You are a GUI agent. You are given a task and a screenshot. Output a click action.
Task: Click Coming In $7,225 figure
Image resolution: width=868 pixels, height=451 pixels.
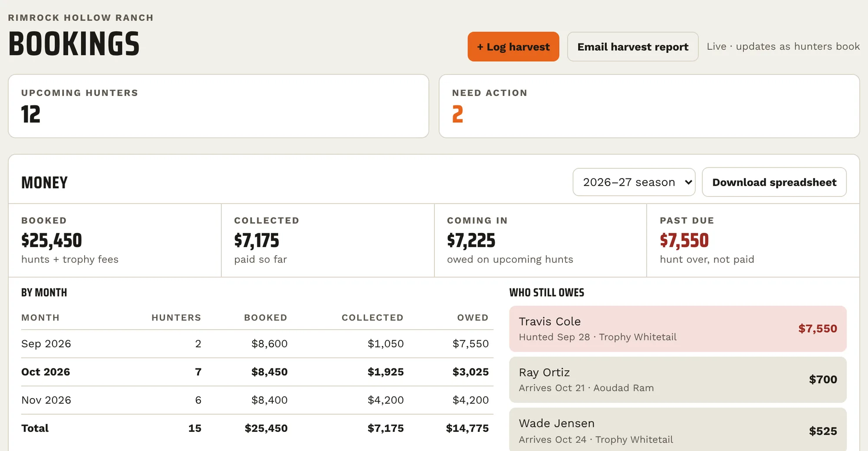[471, 241]
